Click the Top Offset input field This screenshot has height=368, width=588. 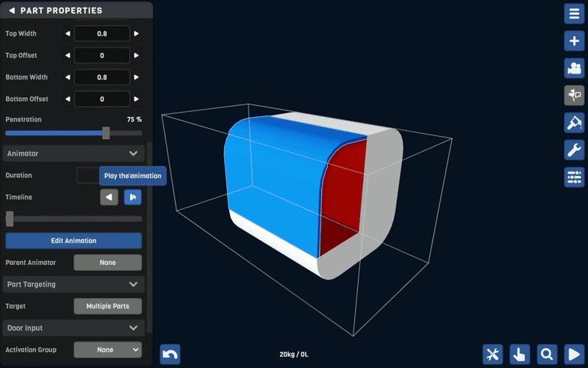[x=102, y=56]
